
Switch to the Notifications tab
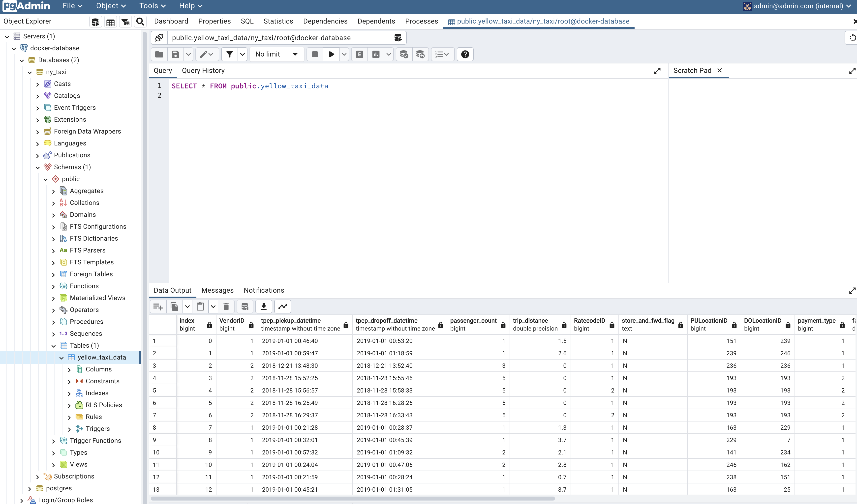(x=264, y=291)
